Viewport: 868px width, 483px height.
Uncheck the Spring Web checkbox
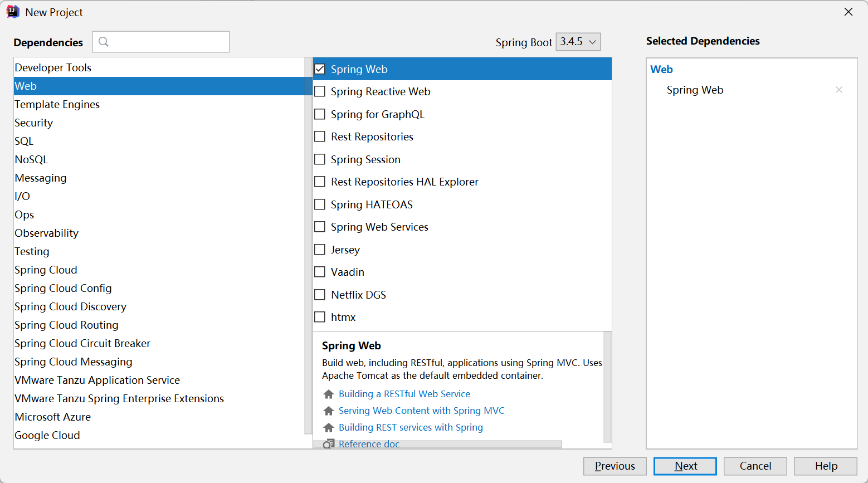(320, 69)
